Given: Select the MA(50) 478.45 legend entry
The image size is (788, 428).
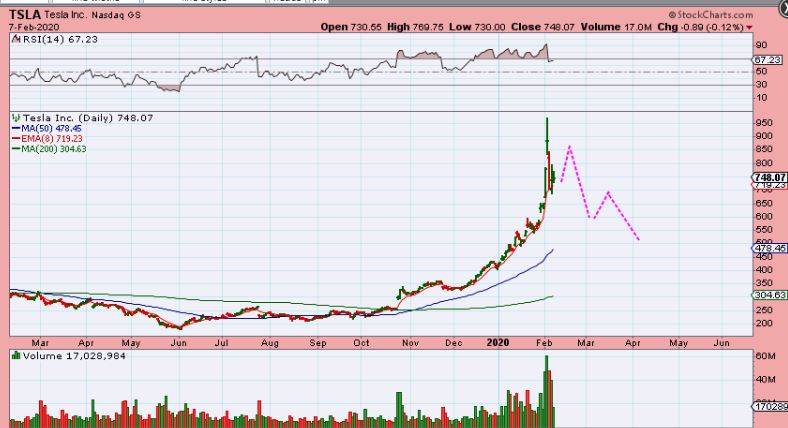Looking at the screenshot, I should tap(47, 129).
